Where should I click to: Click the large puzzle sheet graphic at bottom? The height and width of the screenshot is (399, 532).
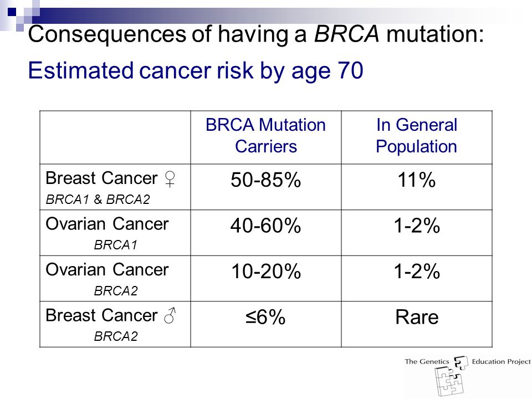point(448,382)
